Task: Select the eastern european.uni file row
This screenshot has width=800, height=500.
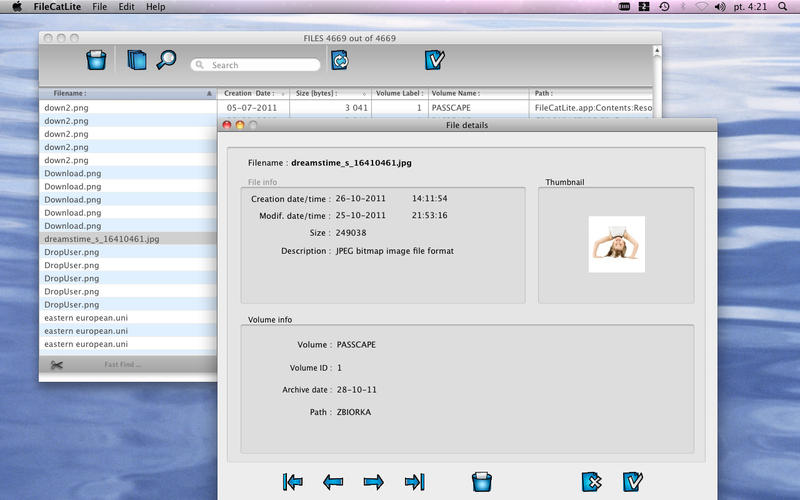Action: (86, 318)
